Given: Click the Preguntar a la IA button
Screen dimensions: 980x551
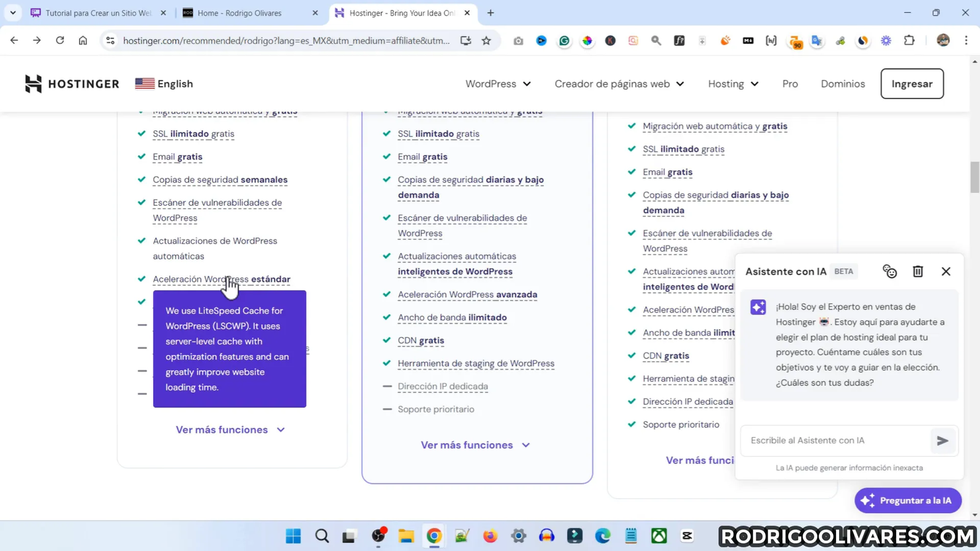Looking at the screenshot, I should click(908, 501).
